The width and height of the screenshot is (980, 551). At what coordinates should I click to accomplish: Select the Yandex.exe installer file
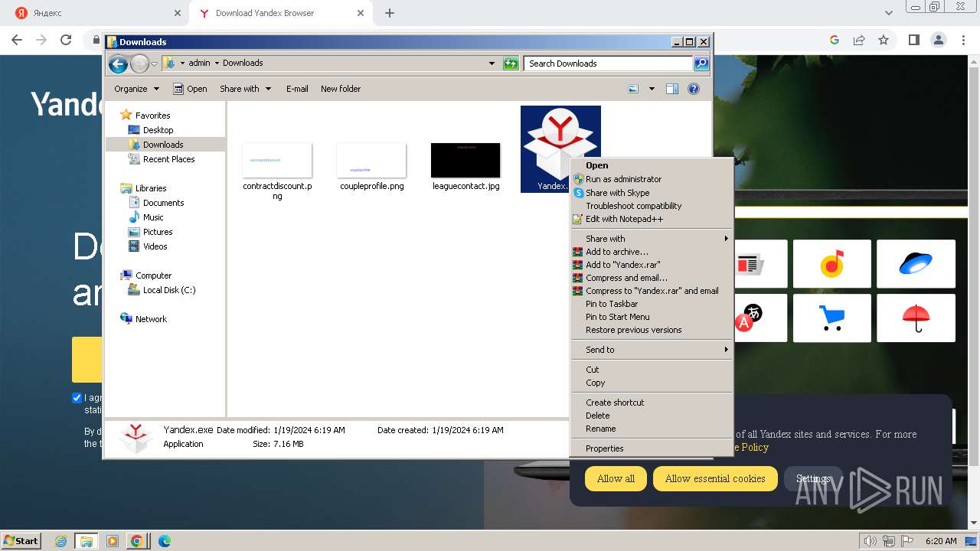point(560,148)
